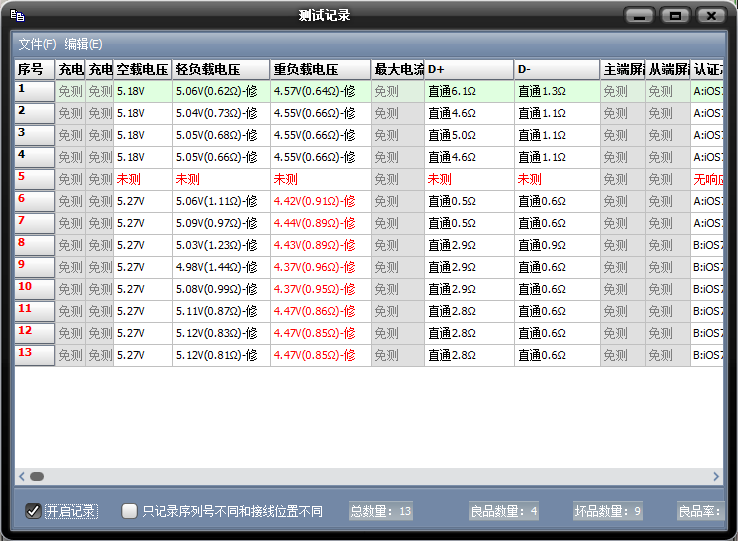
Task: Open the 编辑(E) menu
Action: pyautogui.click(x=83, y=44)
